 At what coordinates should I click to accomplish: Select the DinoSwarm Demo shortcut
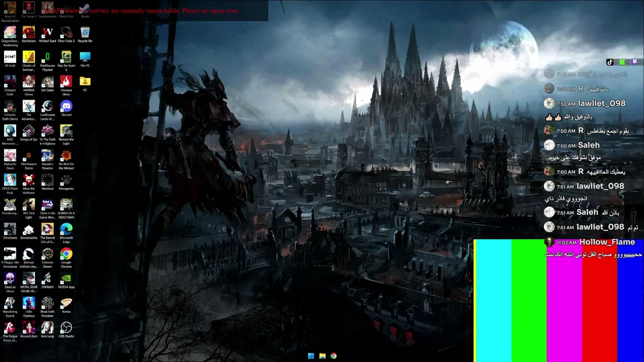(29, 159)
